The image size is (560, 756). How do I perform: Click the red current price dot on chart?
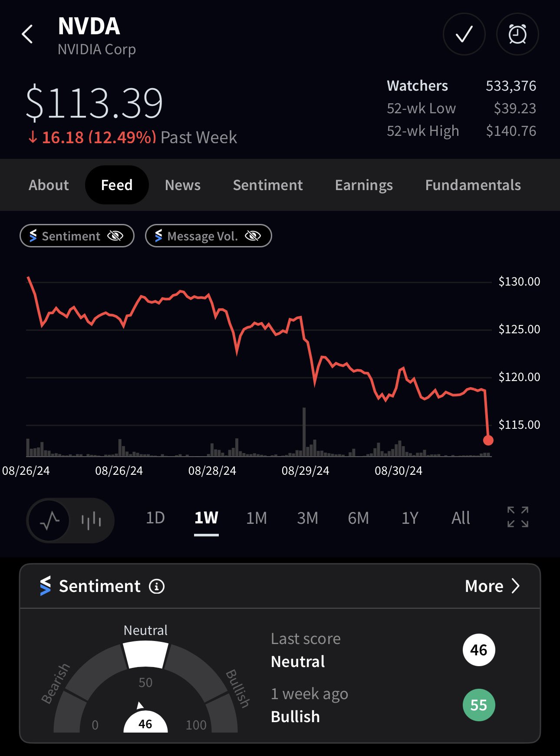click(x=488, y=440)
